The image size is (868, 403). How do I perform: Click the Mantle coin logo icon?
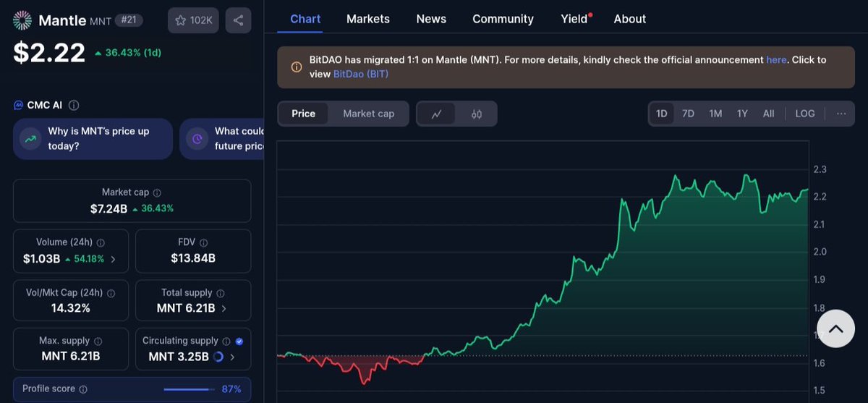(22, 20)
